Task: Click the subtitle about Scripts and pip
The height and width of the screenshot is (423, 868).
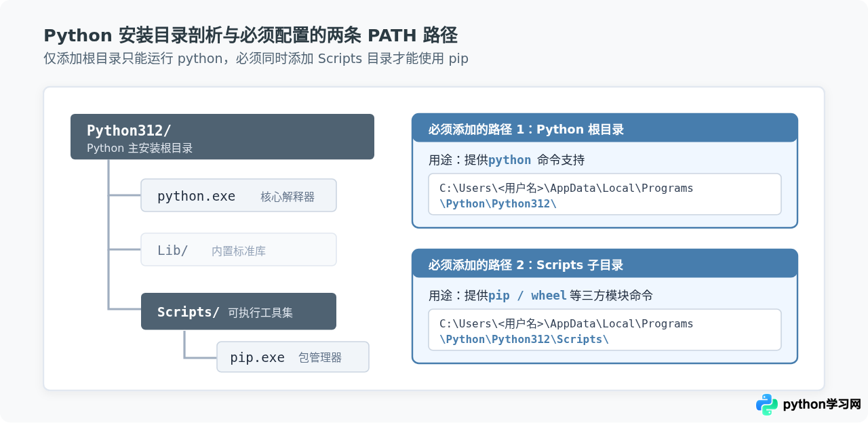Action: coord(256,58)
